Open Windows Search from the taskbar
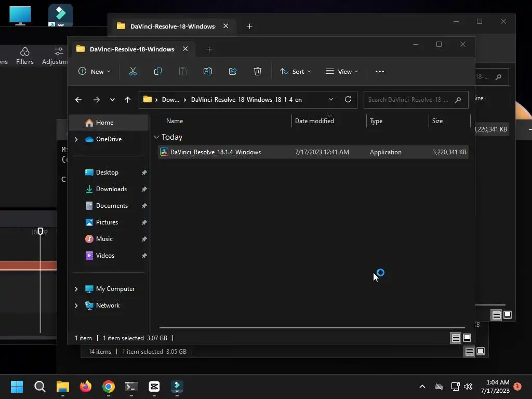Screen dimensions: 532x399 pos(39,387)
